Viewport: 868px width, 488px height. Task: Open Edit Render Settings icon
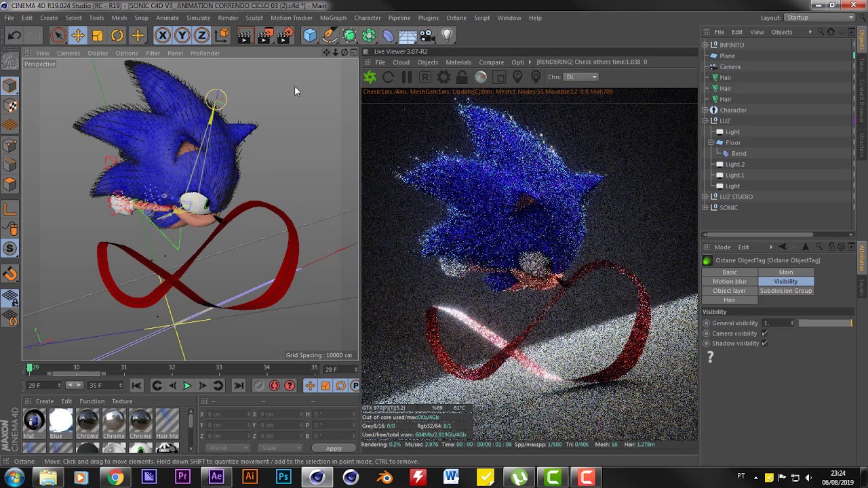(x=285, y=35)
